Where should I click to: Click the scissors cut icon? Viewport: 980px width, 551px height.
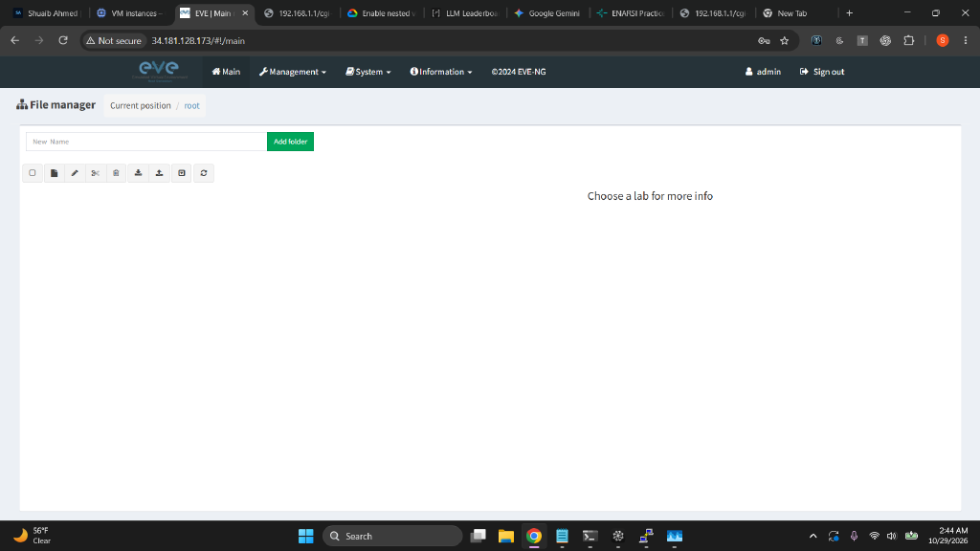[x=95, y=173]
